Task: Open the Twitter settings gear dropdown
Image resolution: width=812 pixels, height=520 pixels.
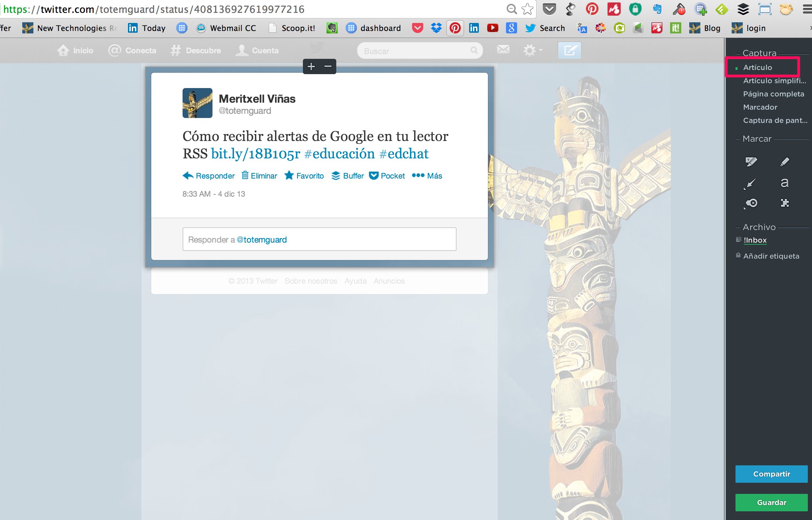Action: click(533, 50)
